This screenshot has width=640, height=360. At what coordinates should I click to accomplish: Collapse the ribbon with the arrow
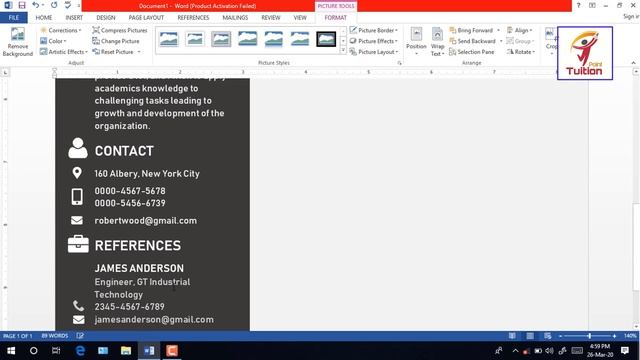(633, 63)
